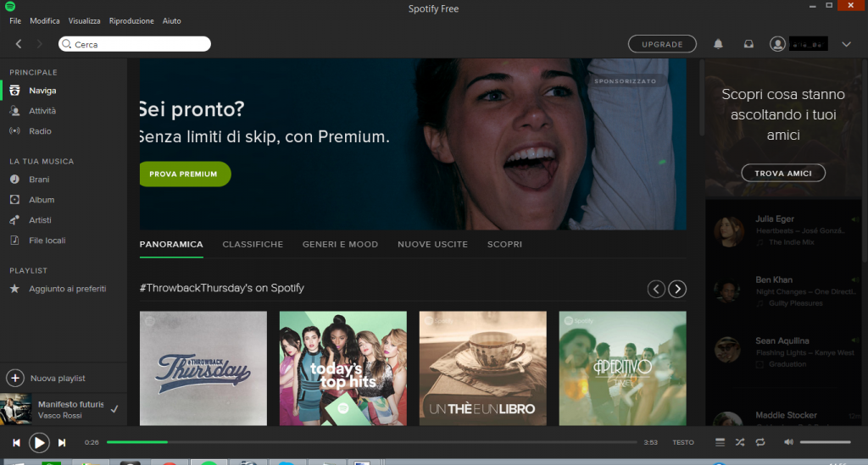Open the Un thè e un libro cover

coord(482,368)
